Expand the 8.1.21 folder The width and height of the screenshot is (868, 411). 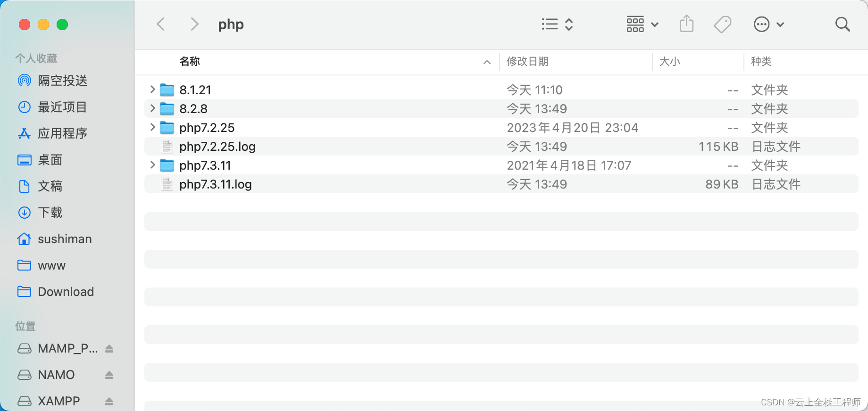(x=152, y=90)
